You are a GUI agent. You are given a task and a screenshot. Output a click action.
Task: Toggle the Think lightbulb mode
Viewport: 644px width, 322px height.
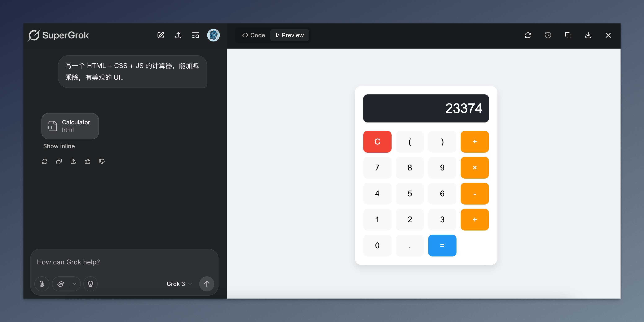click(x=91, y=284)
